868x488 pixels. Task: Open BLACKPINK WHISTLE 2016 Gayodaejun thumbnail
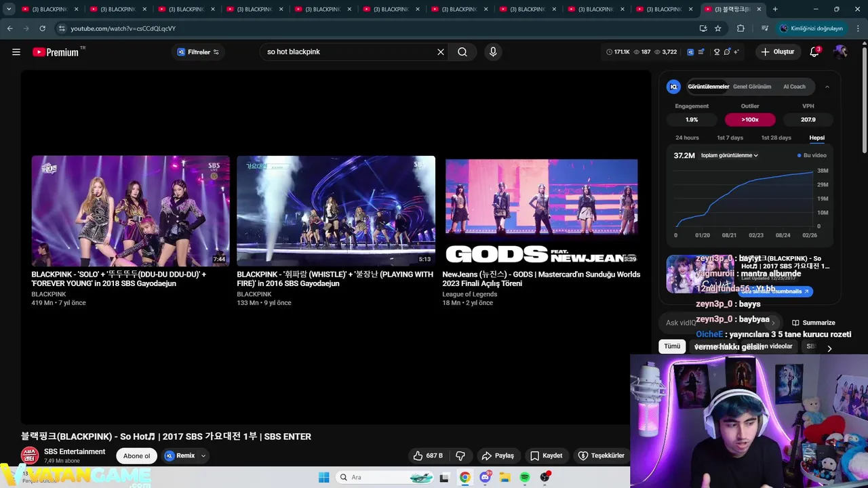click(x=336, y=211)
